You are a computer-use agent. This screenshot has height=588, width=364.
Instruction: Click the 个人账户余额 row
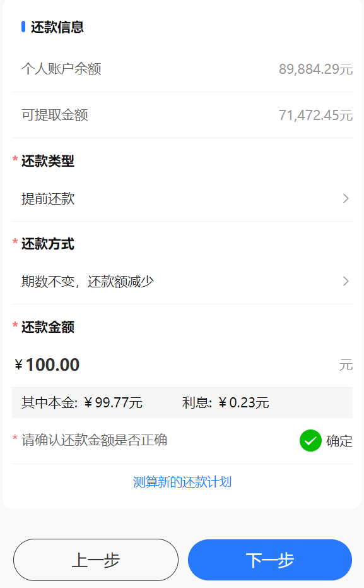coord(182,69)
